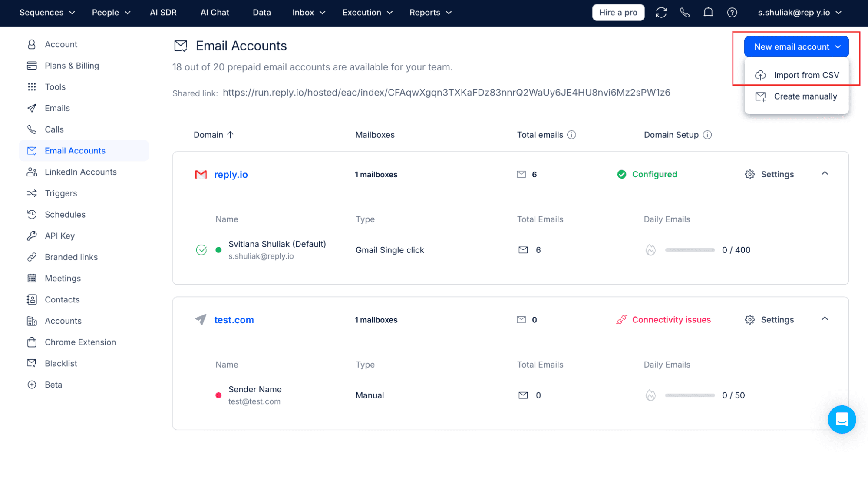This screenshot has height=481, width=868.
Task: Click the Triggers sidebar icon
Action: (x=33, y=192)
